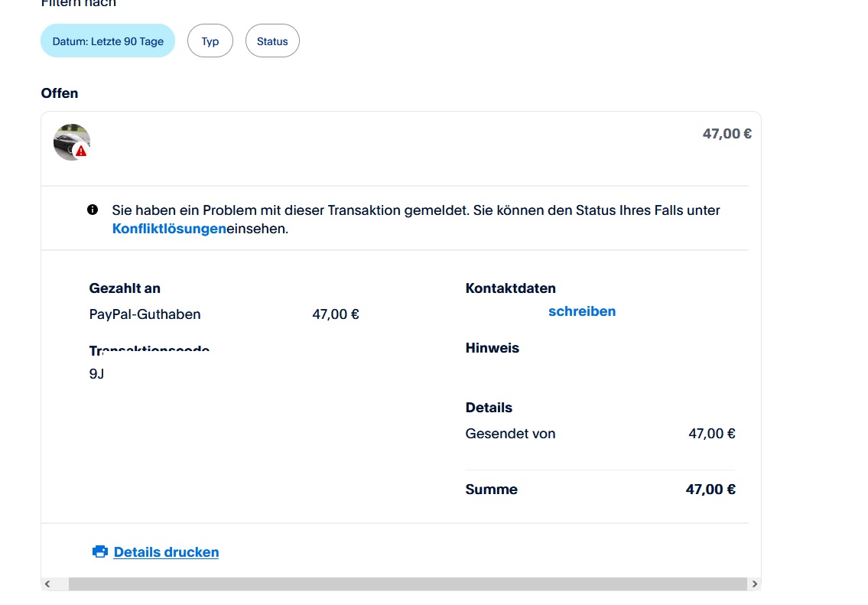
Task: Click Details drucken link
Action: tap(166, 552)
